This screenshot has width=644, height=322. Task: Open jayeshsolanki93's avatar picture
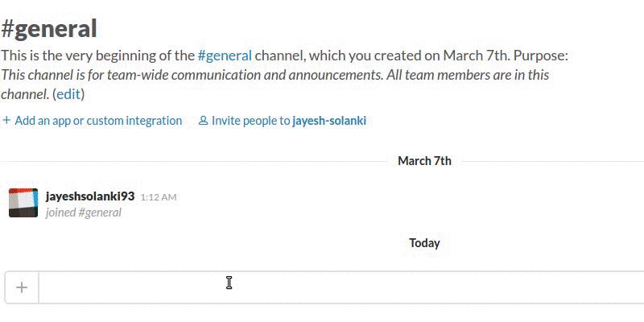[23, 203]
